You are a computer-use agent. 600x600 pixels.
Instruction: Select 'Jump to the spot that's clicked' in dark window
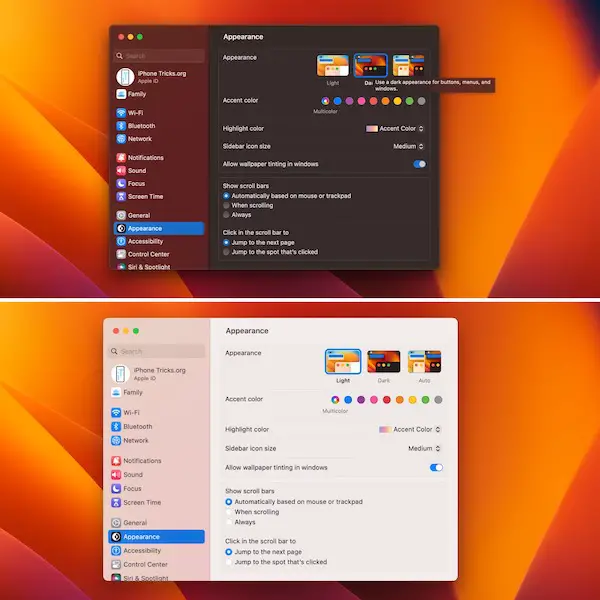pyautogui.click(x=226, y=252)
